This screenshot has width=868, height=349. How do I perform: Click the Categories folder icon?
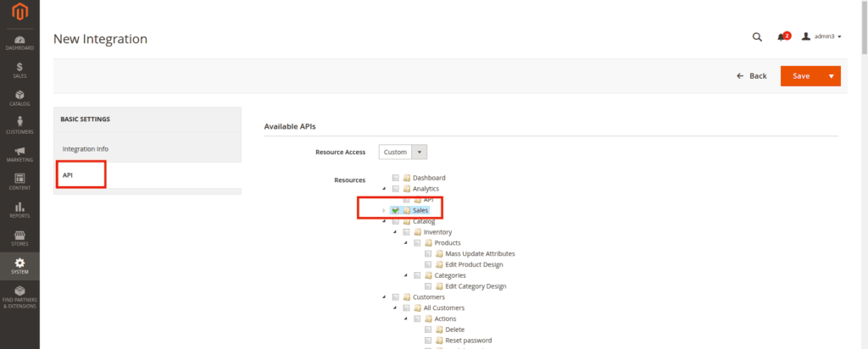tap(428, 275)
